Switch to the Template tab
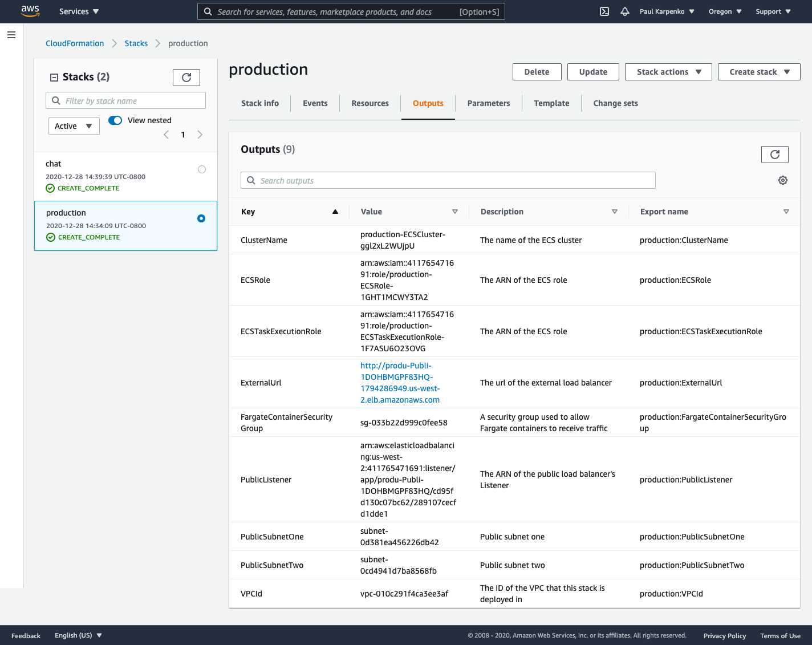This screenshot has width=812, height=645. coord(551,103)
